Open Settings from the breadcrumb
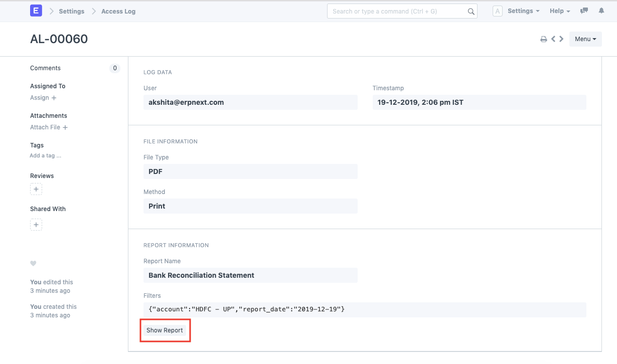617x364 pixels. coord(71,11)
